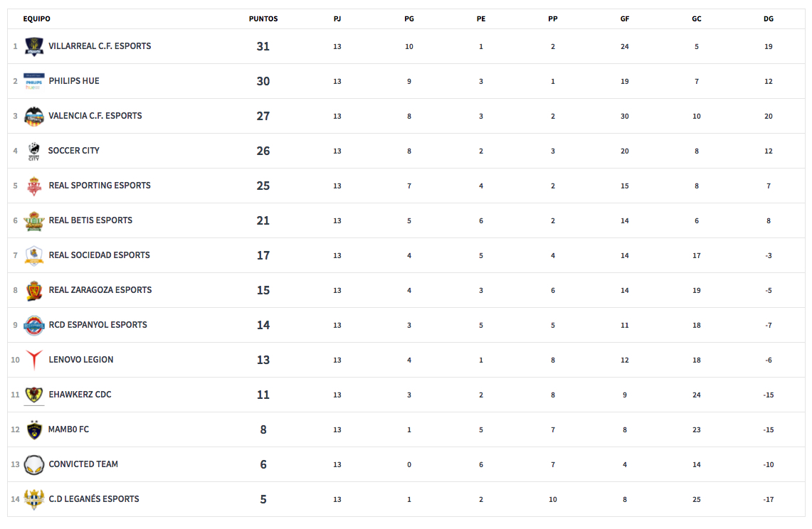Click the RCD Espanyol Esports crest
The image size is (812, 529).
pyautogui.click(x=34, y=325)
